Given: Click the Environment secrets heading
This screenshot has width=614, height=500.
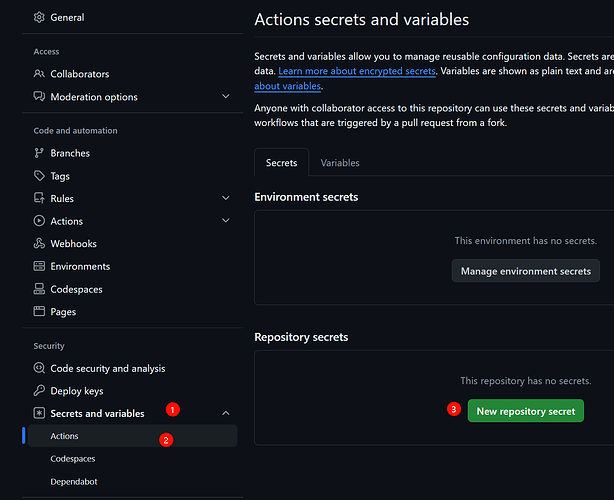Looking at the screenshot, I should (x=306, y=197).
